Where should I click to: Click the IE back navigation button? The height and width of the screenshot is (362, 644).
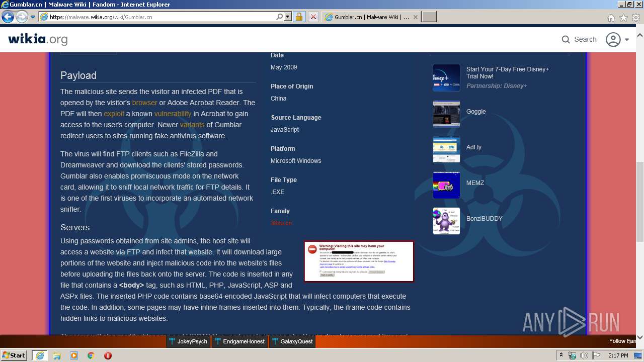(x=8, y=17)
